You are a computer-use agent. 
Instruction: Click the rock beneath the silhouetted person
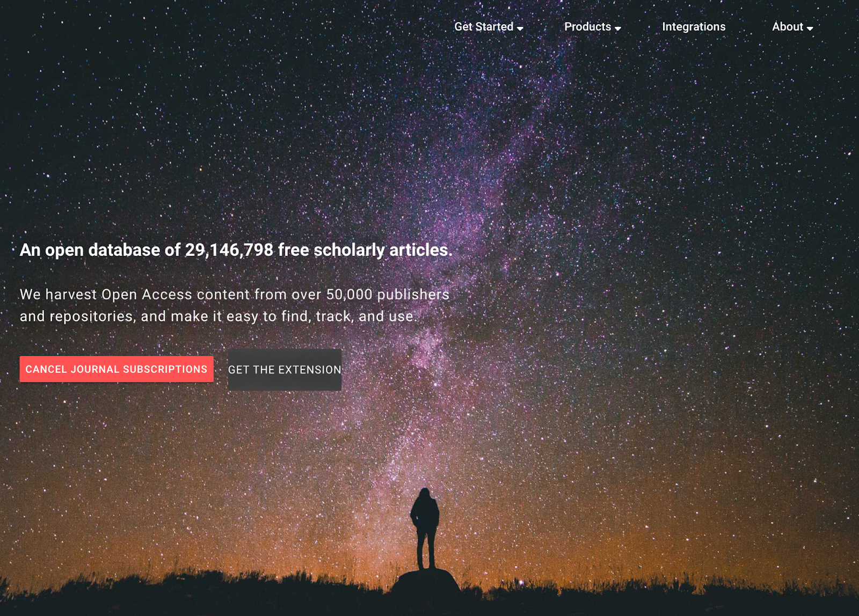(425, 582)
